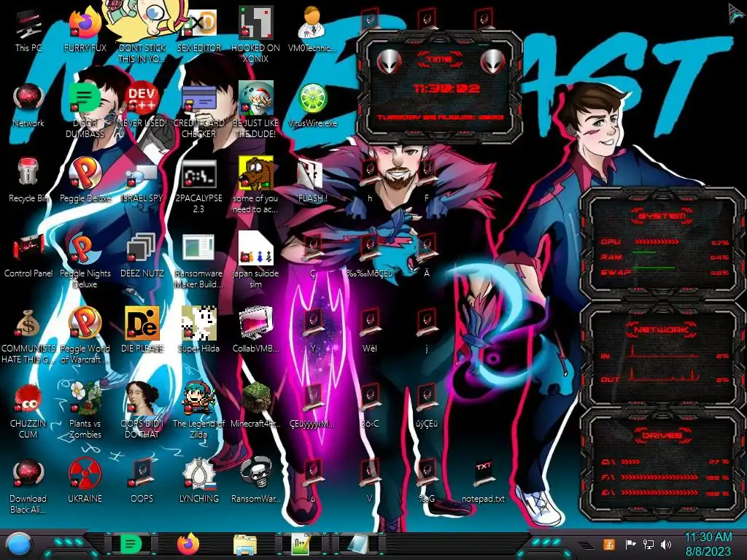This screenshot has width=747, height=560.
Task: Click the 11:30 AM taskbar clock
Action: (708, 544)
